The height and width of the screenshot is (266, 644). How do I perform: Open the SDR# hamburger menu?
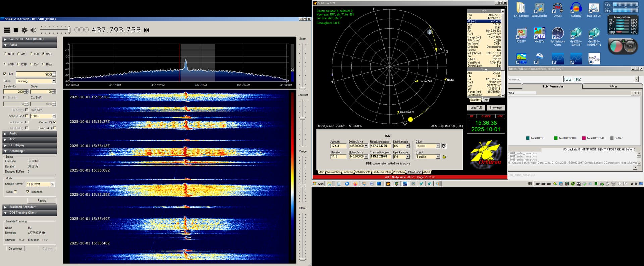coord(7,30)
